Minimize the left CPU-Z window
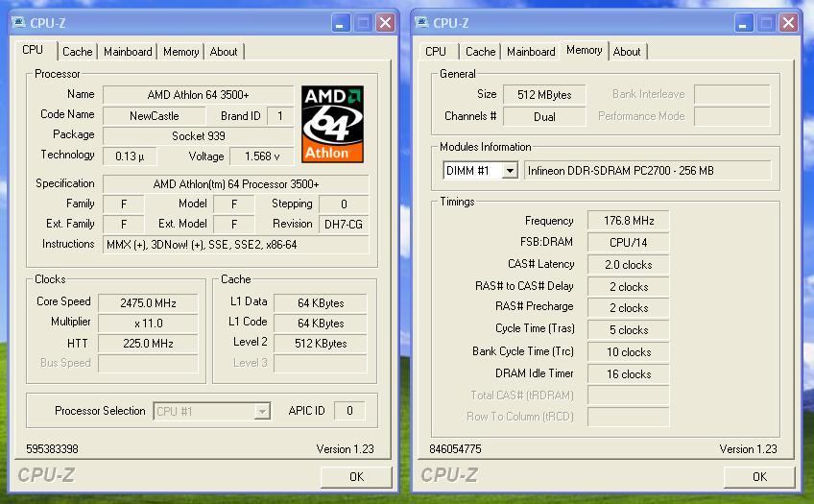 (x=341, y=23)
